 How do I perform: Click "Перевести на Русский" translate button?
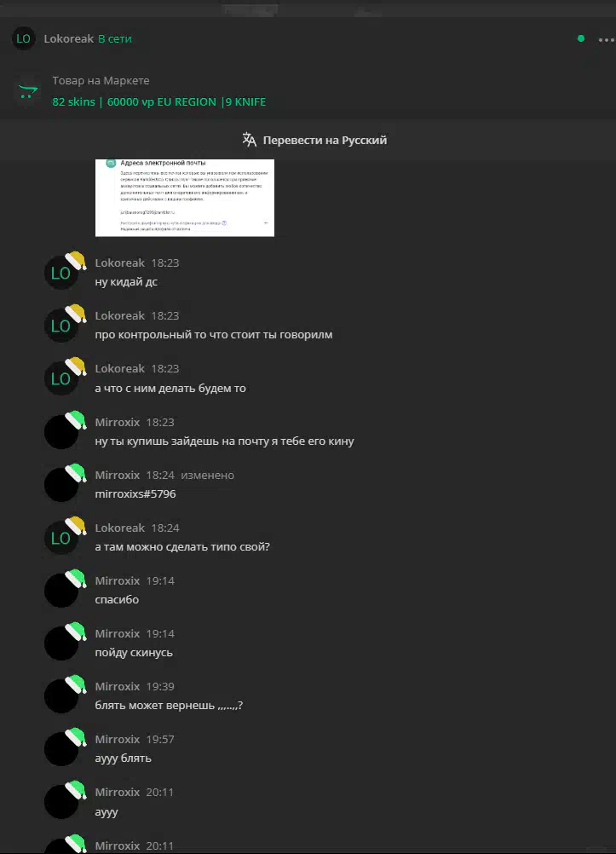pyautogui.click(x=314, y=140)
